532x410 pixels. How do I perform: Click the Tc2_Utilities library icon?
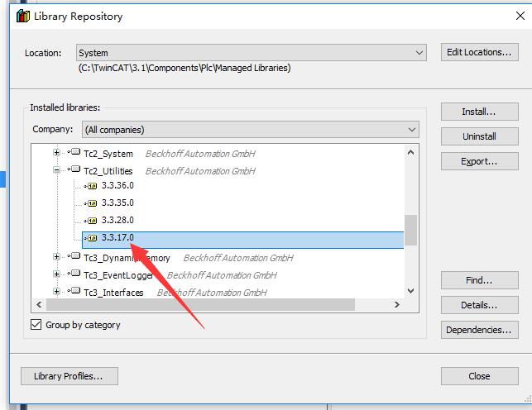pos(74,169)
